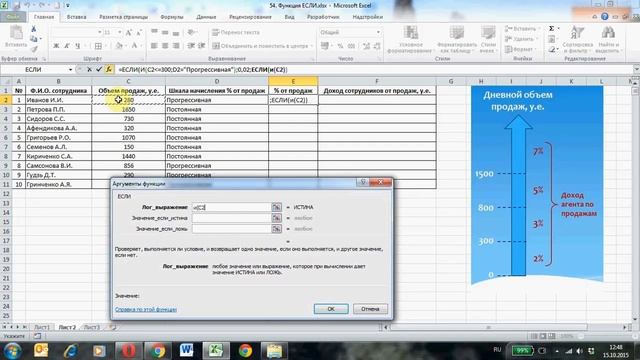
Task: Toggle Underline (Ч) formatting
Action: click(x=78, y=46)
